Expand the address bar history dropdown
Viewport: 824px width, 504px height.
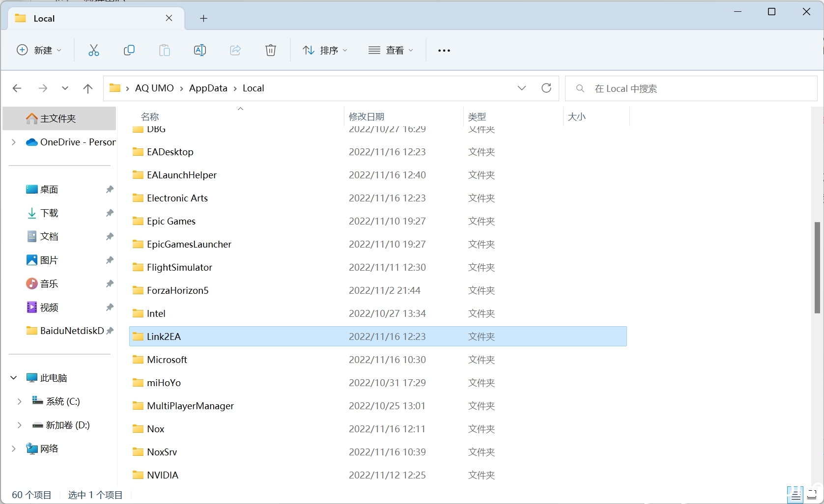[522, 88]
